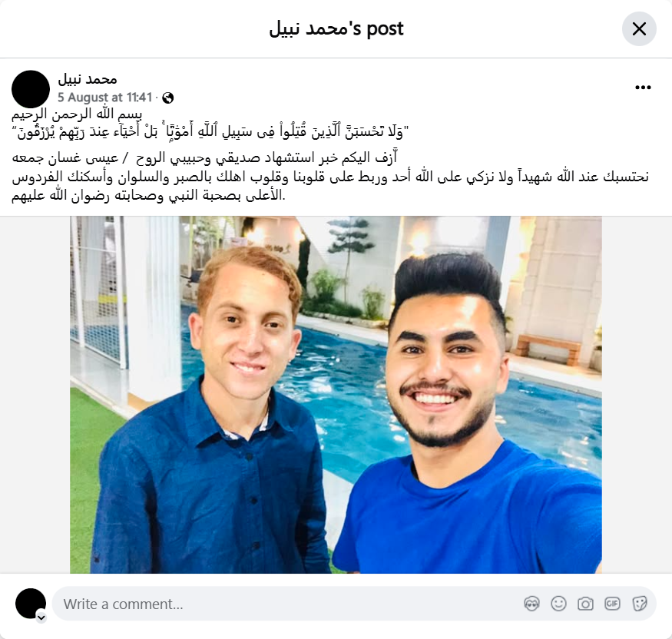
Task: Open the post author's profile picture
Action: coord(31,89)
